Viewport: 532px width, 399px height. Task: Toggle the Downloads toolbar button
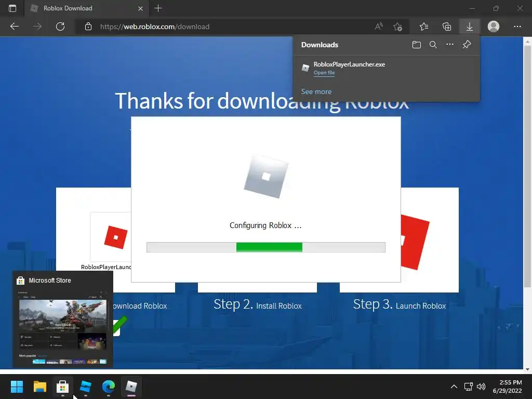click(470, 26)
